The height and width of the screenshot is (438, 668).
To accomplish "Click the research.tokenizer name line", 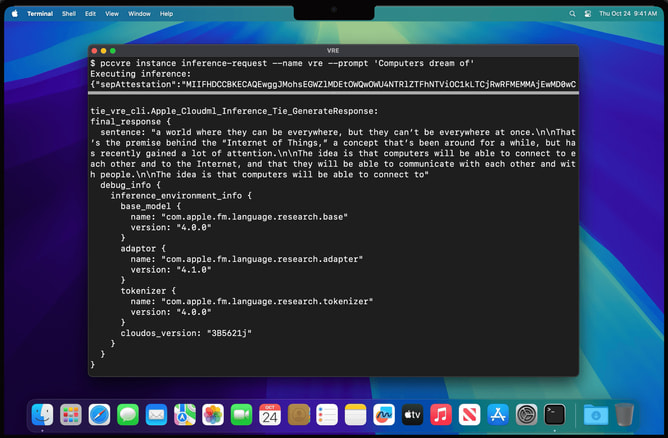I will click(252, 302).
